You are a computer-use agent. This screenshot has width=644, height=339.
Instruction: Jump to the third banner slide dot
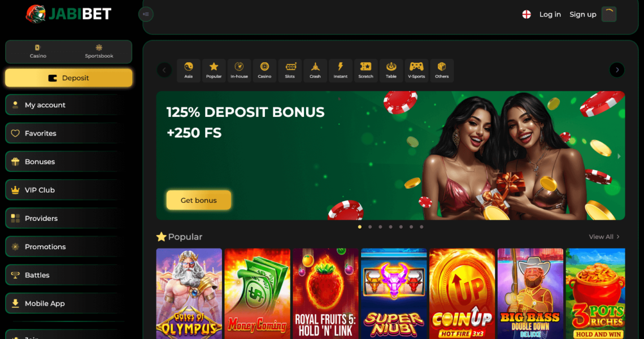coord(380,227)
